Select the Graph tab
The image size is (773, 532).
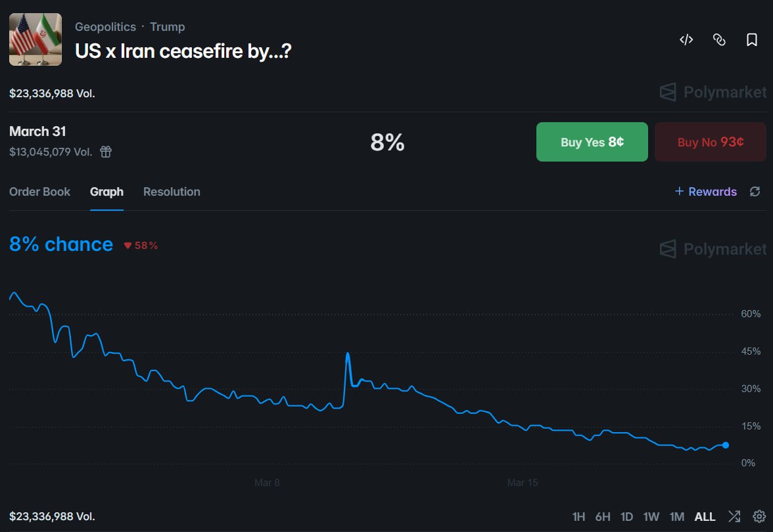tap(106, 192)
